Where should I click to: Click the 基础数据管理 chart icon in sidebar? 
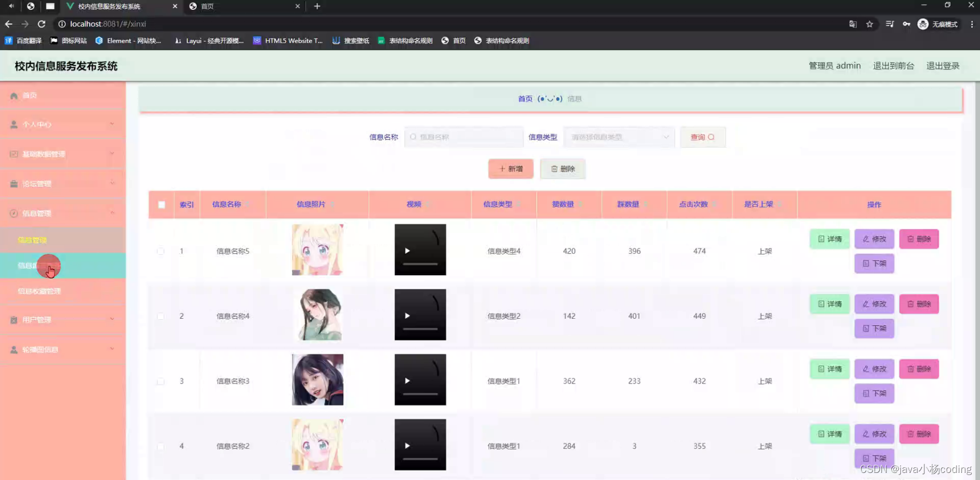14,154
